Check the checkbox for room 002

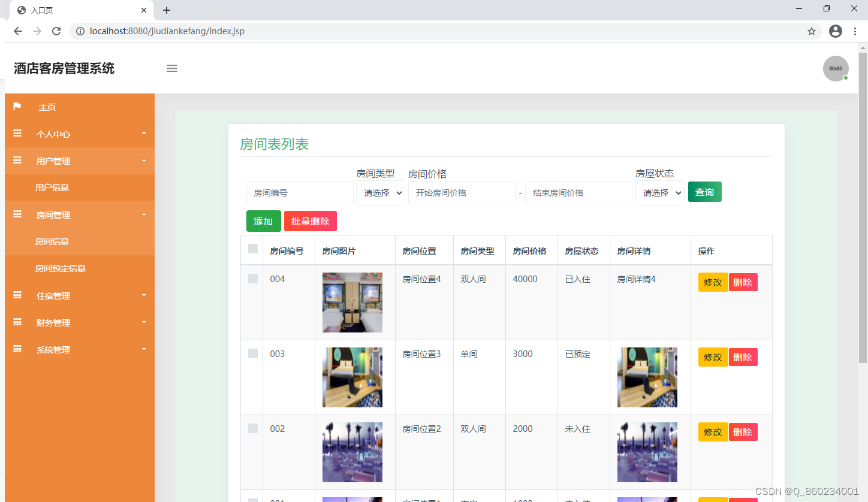pos(253,428)
